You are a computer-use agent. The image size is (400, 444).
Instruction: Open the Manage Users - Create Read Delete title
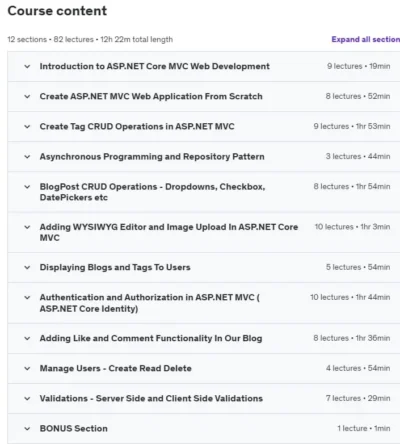pos(116,368)
